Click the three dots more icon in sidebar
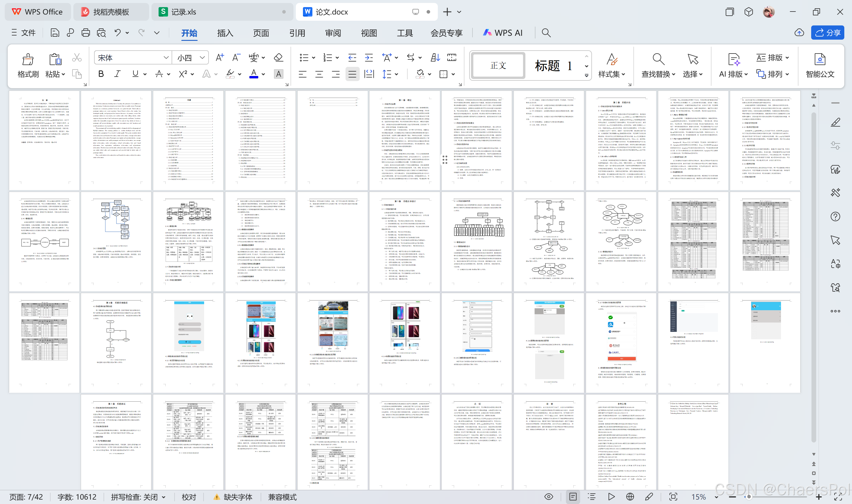The height and width of the screenshot is (504, 852). coord(835,311)
